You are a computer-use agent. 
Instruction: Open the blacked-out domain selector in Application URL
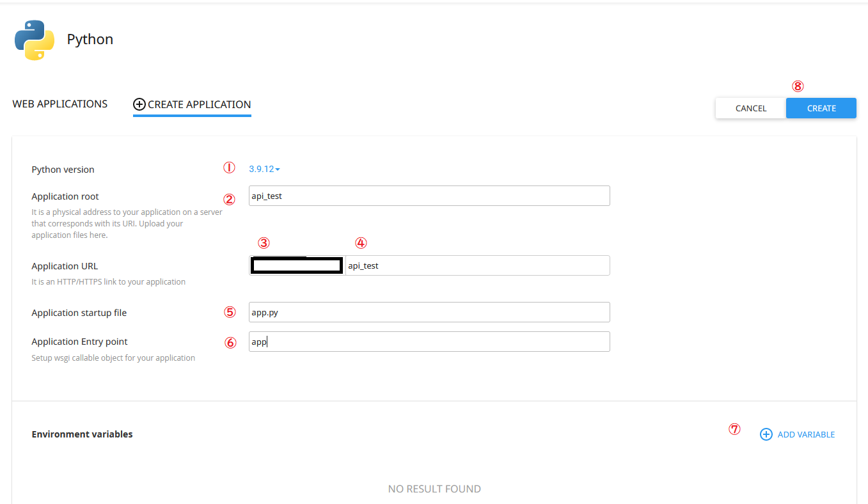[297, 265]
